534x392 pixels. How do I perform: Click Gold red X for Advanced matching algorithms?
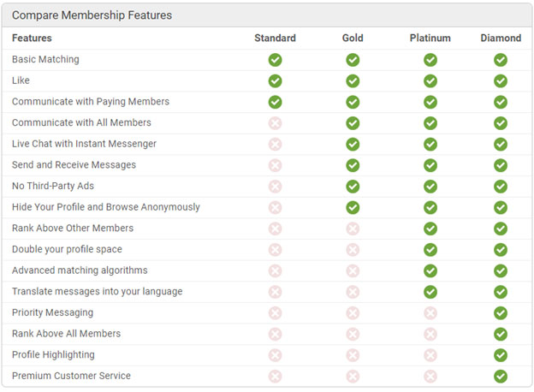[353, 270]
